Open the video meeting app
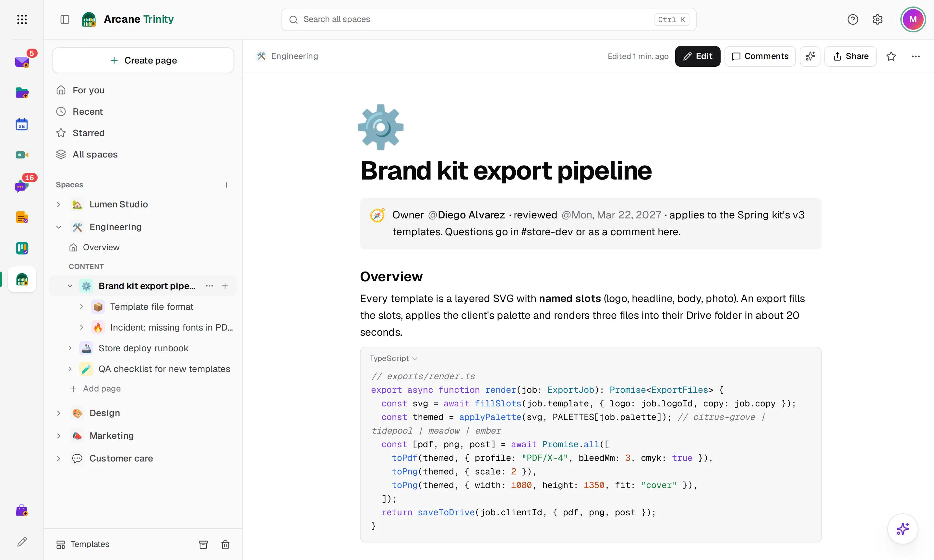This screenshot has height=560, width=934. point(22,155)
